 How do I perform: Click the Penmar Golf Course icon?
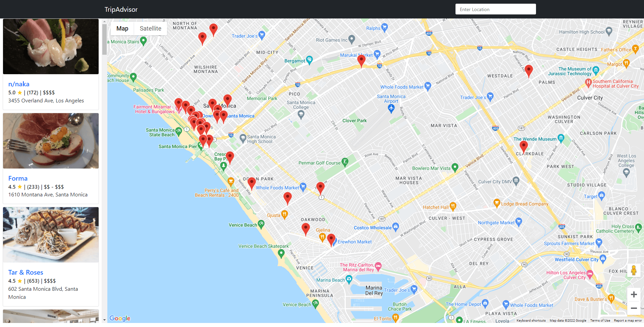coord(345,162)
